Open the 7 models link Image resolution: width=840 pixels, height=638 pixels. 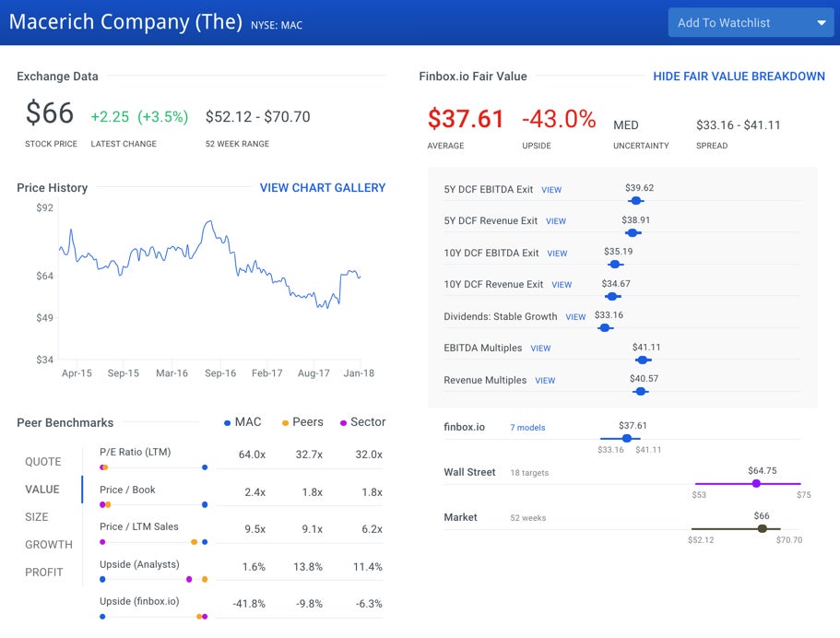click(x=527, y=428)
